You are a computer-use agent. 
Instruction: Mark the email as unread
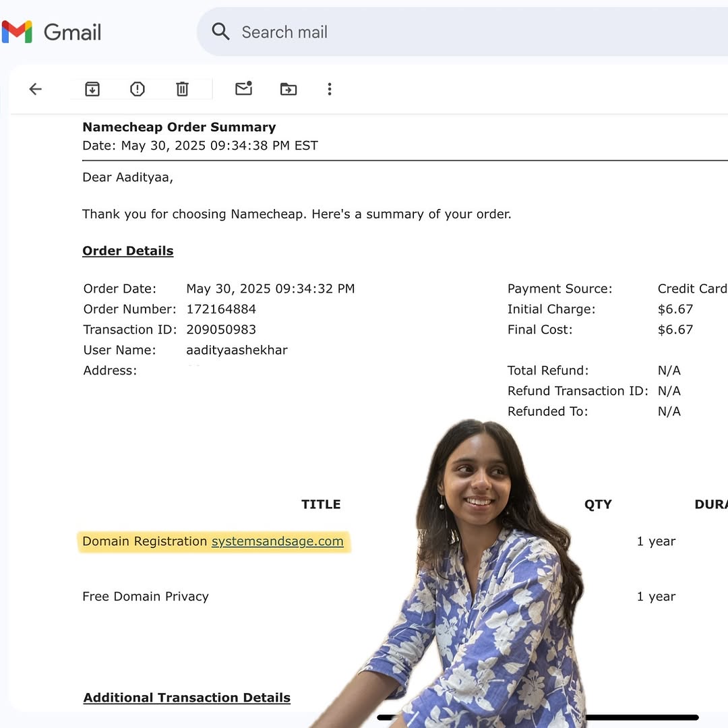tap(244, 88)
